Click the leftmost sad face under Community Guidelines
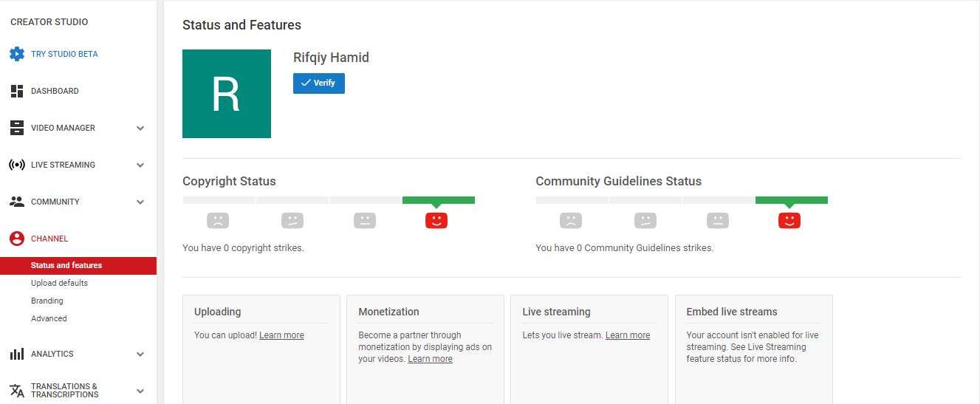Screen dimensions: 980x404 tap(571, 220)
